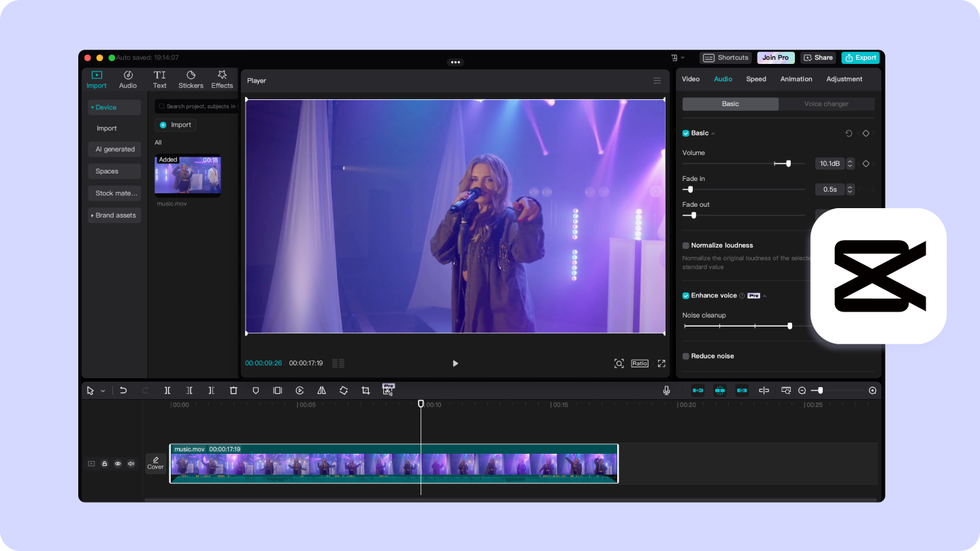This screenshot has width=980, height=551.
Task: Expand Brand assets in sidebar
Action: tap(114, 215)
